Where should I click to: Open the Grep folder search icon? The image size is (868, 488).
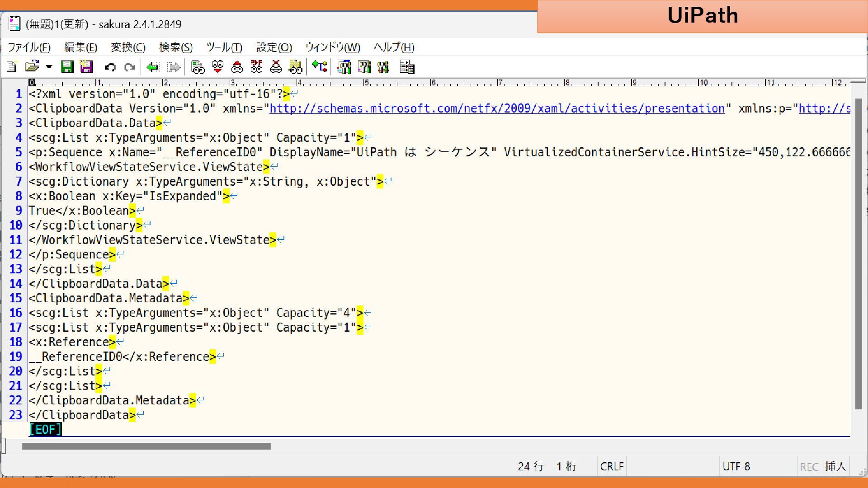click(296, 67)
